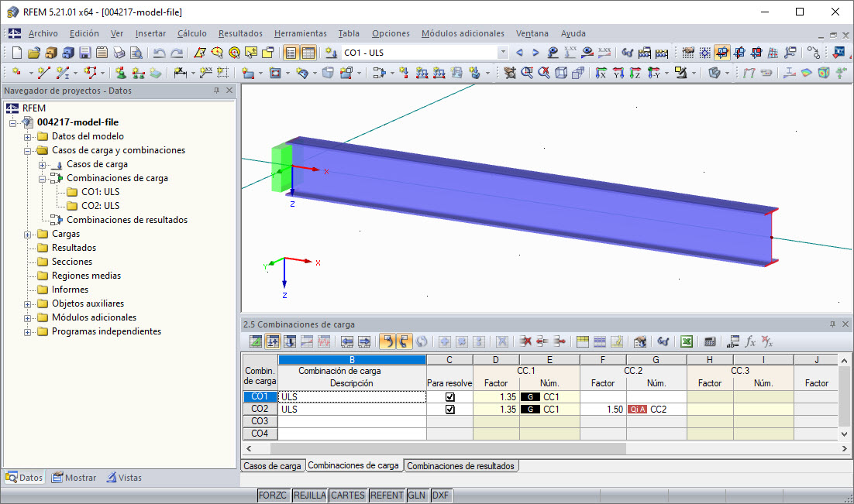854x504 pixels.
Task: Show view in X direction
Action: (x=601, y=73)
